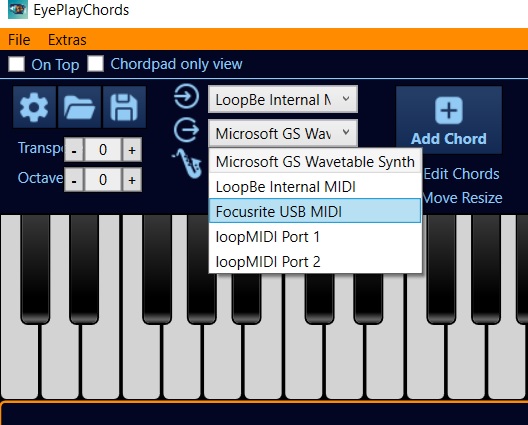Decrease Octave with minus button

tap(74, 179)
